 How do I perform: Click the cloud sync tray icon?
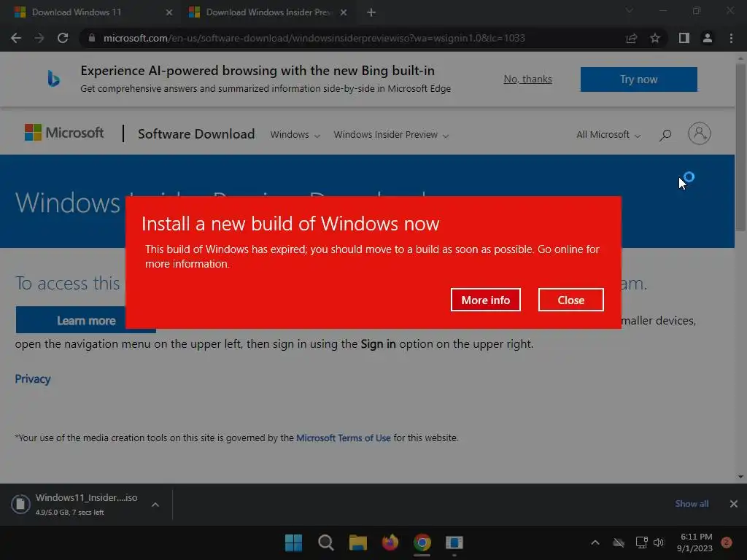point(619,542)
